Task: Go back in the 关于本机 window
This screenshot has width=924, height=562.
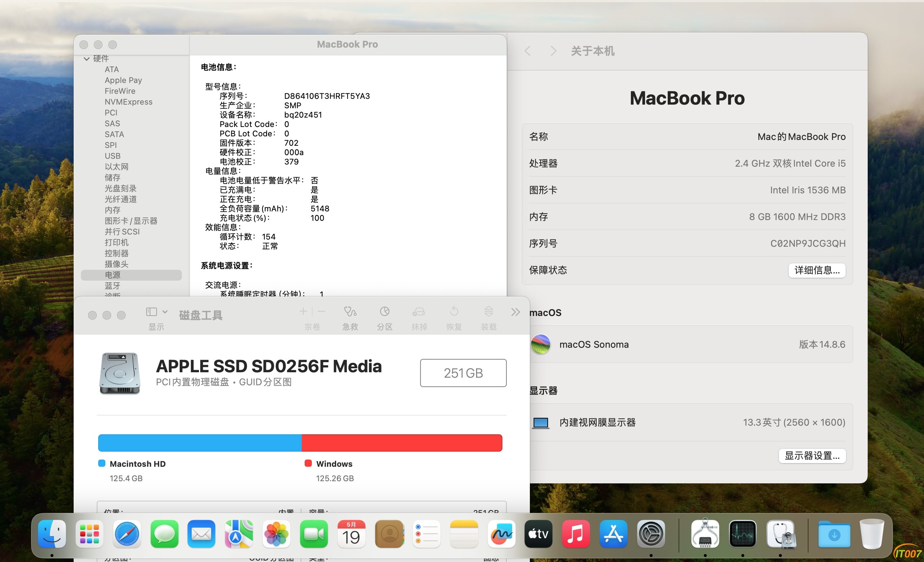Action: (x=528, y=51)
